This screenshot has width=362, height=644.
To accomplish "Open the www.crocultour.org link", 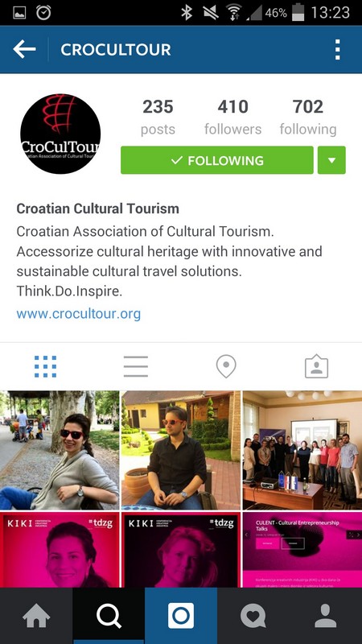I will point(78,314).
